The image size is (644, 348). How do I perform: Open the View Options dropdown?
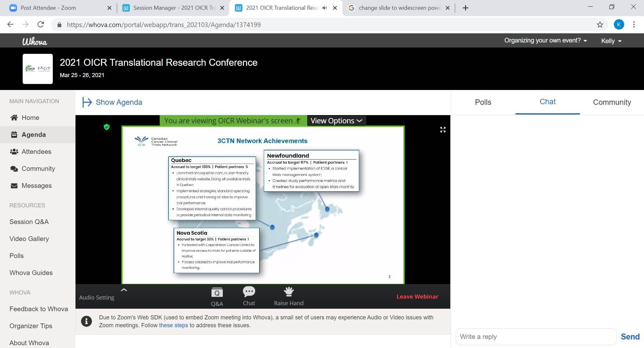[x=336, y=121]
